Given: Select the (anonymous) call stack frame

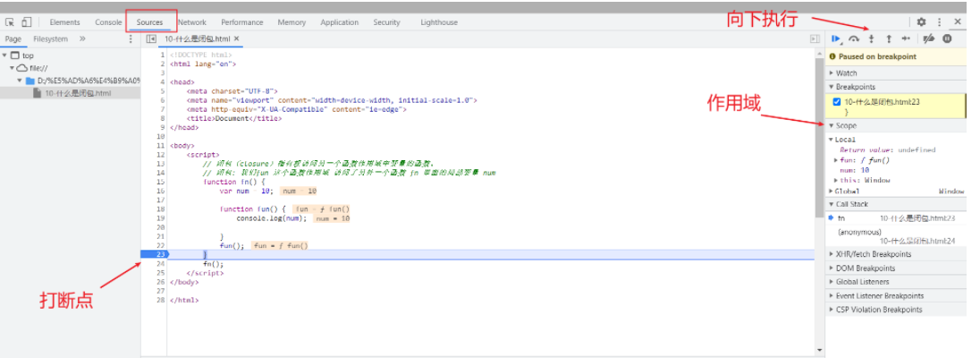Looking at the screenshot, I should tap(896, 236).
